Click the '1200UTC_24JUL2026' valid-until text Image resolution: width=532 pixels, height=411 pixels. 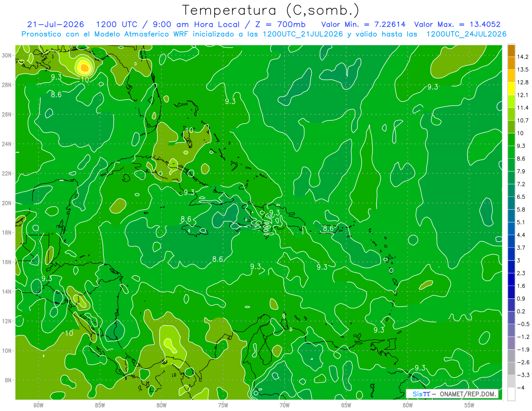pos(466,34)
